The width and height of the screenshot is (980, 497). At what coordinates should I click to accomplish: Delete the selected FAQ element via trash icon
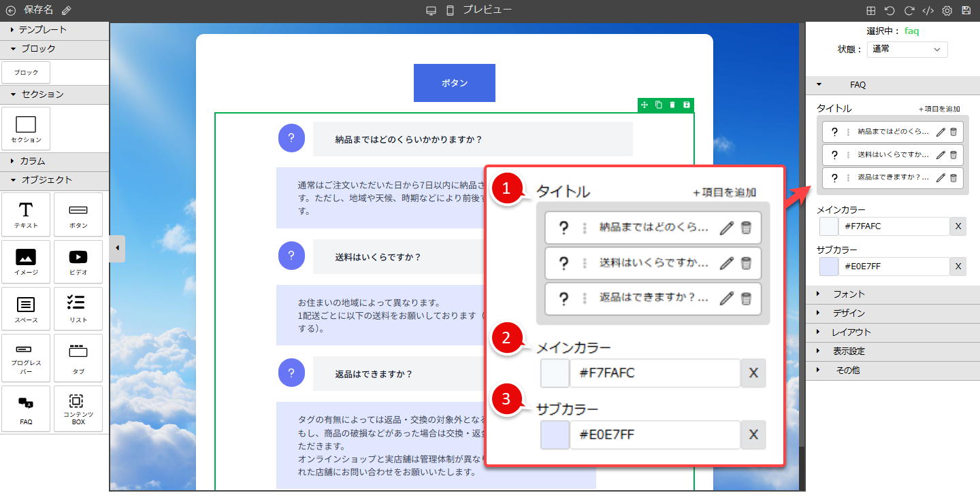(x=672, y=105)
